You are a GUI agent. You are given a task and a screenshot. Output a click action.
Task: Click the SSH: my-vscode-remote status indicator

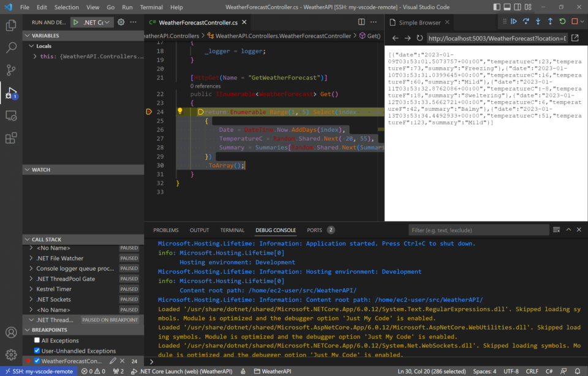39,370
